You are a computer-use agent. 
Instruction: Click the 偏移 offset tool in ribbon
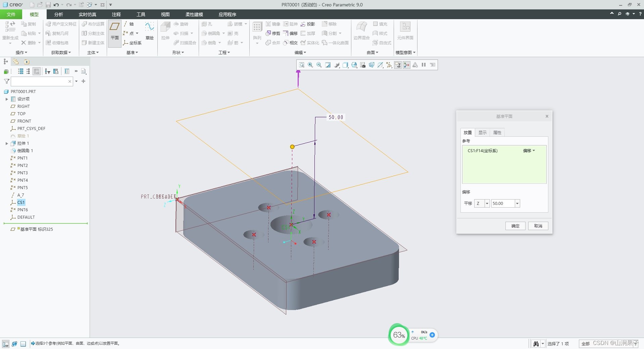click(290, 33)
